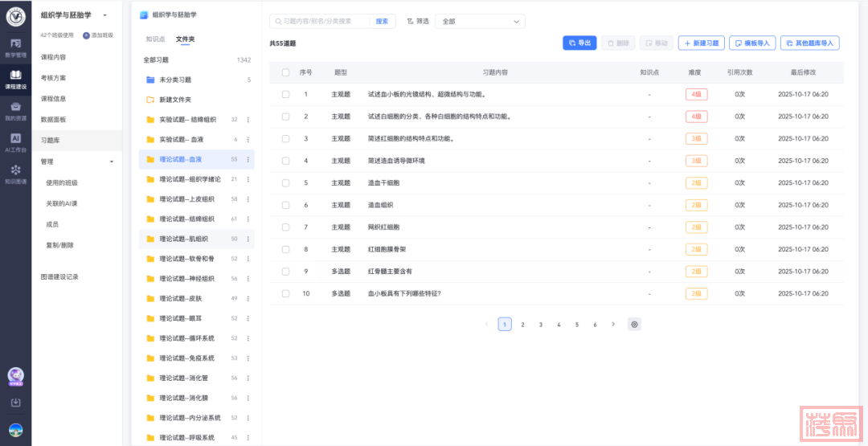This screenshot has width=868, height=446.
Task: Select 考核方案 in the course menu
Action: (x=54, y=78)
